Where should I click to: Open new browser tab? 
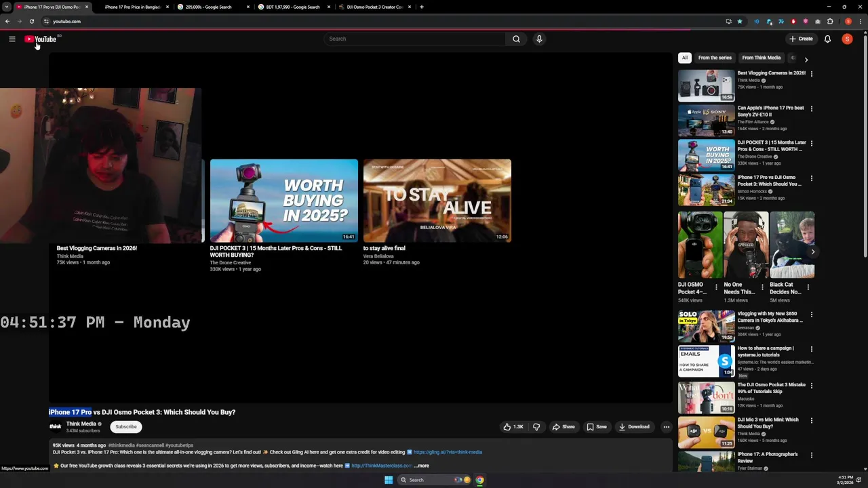[422, 7]
